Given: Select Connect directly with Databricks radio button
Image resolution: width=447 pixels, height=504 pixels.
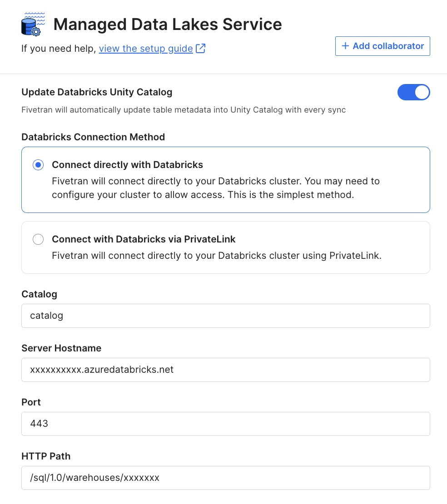Looking at the screenshot, I should coord(38,165).
